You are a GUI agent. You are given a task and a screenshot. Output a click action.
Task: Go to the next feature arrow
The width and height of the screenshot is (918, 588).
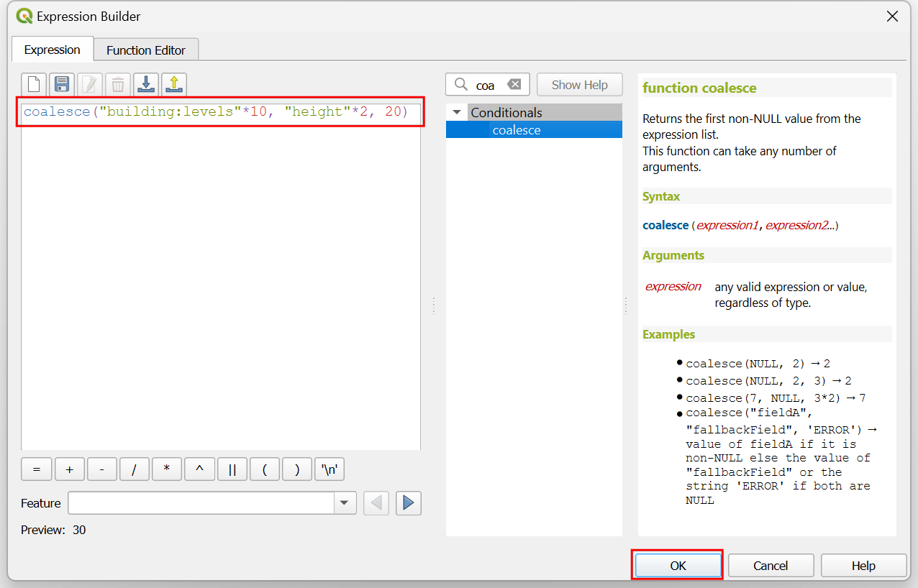pos(408,503)
